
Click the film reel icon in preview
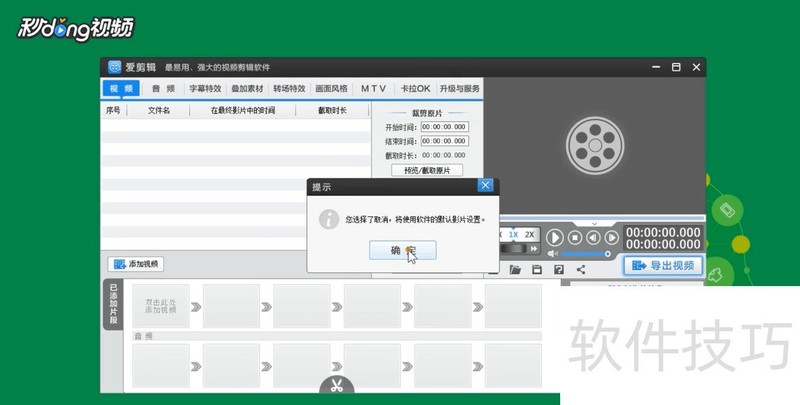595,146
